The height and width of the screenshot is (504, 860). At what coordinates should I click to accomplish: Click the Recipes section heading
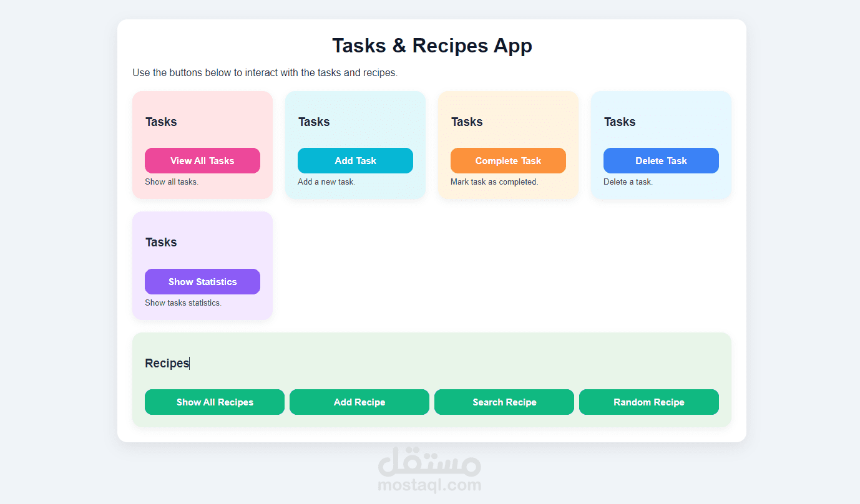[167, 362]
